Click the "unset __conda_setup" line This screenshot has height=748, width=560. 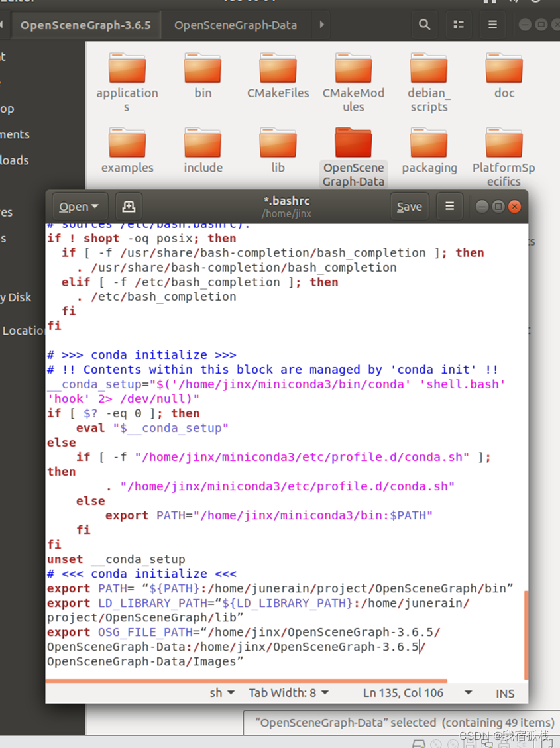116,559
